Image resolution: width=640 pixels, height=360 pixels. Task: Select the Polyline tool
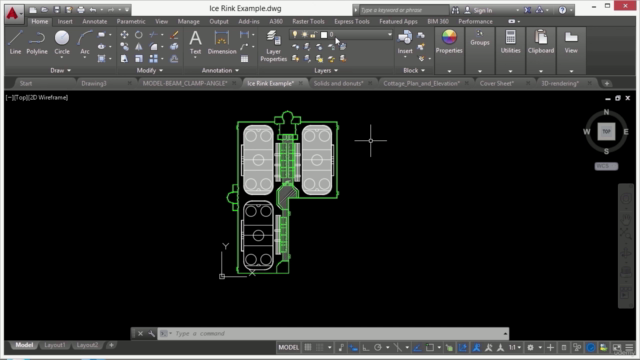(x=37, y=42)
